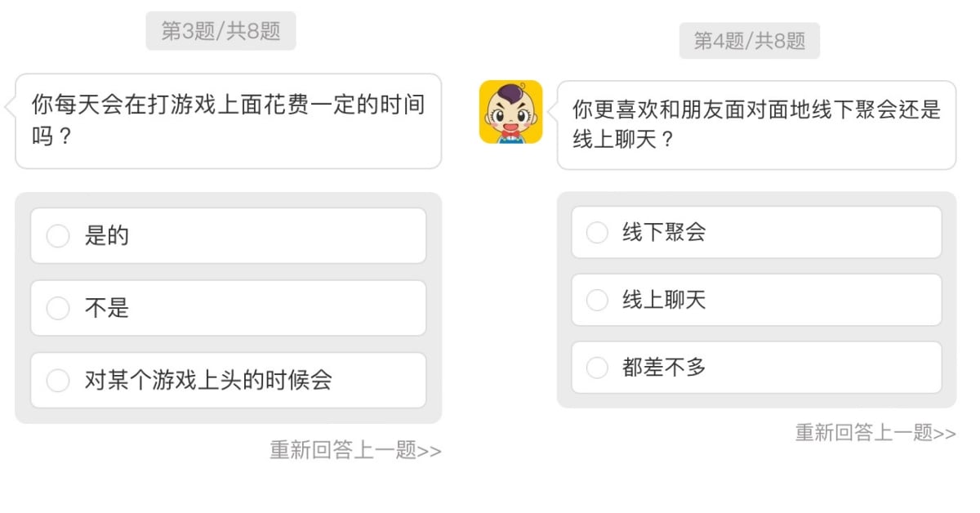The height and width of the screenshot is (513, 980).
Task: Click the cartoon baby avatar icon
Action: click(510, 112)
